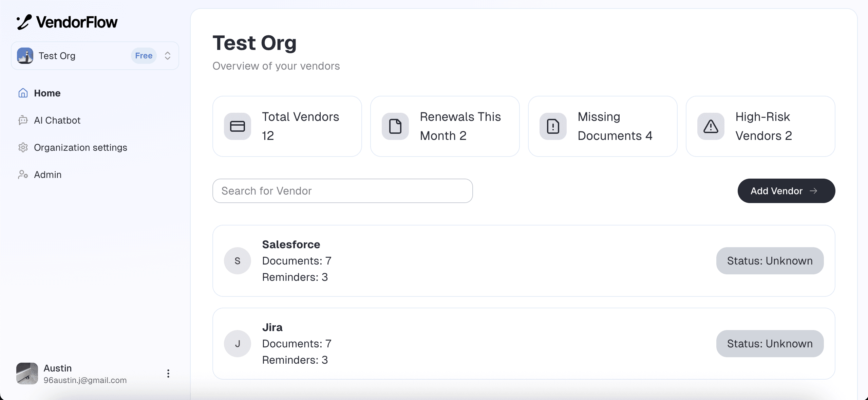
Task: Open the Salesforce vendor avatar S
Action: coord(238,261)
